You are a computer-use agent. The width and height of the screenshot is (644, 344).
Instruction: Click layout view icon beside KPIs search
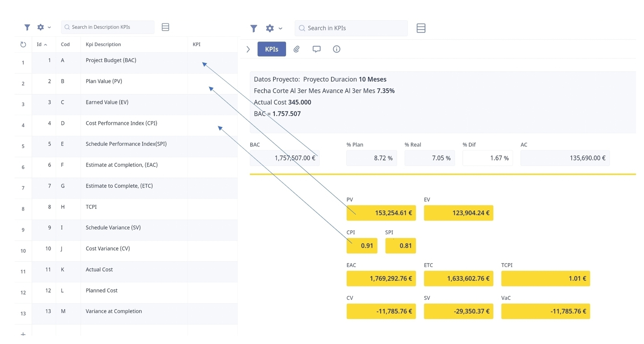[420, 28]
